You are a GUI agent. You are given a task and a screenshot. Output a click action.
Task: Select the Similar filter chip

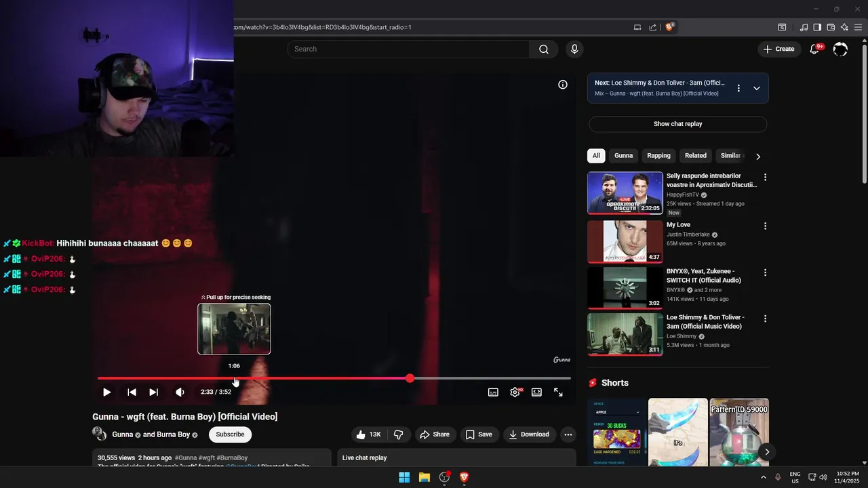tap(731, 155)
